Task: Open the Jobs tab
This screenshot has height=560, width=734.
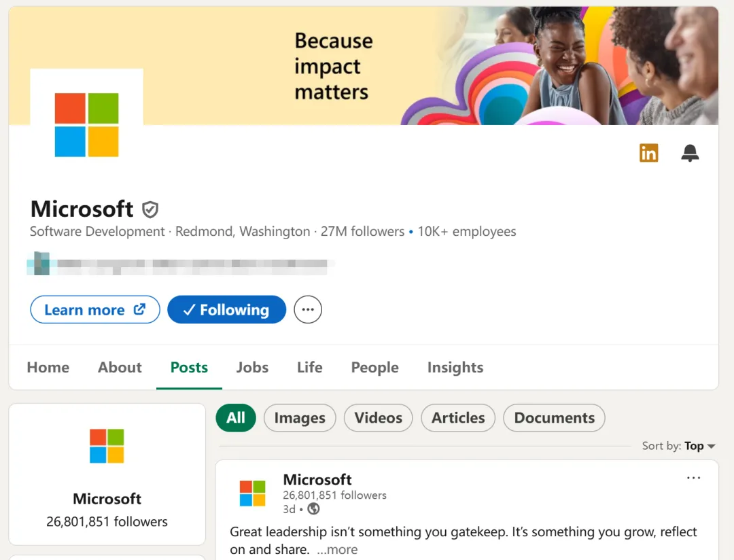Action: 252,368
